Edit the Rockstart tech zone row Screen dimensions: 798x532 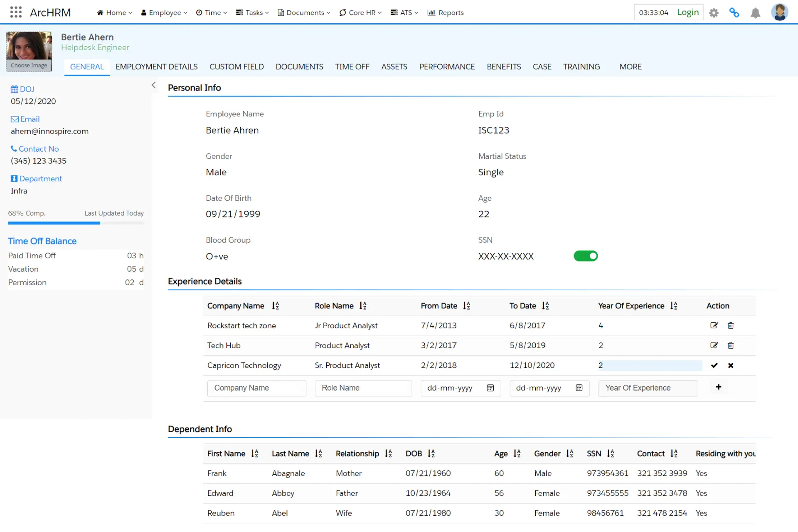point(714,325)
